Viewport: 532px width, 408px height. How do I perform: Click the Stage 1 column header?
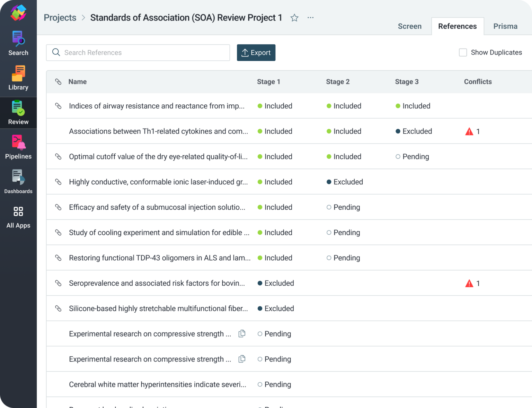268,82
